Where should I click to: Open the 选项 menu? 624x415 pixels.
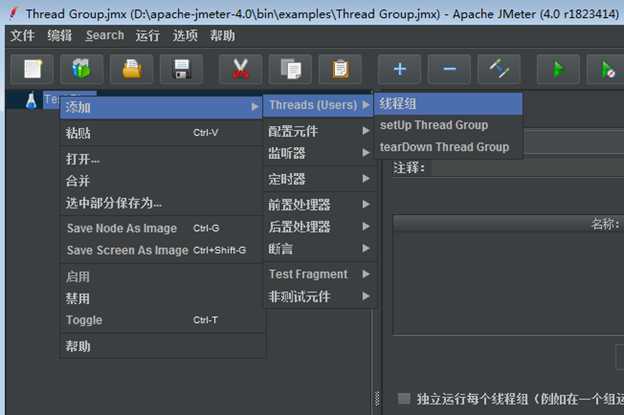pyautogui.click(x=185, y=36)
